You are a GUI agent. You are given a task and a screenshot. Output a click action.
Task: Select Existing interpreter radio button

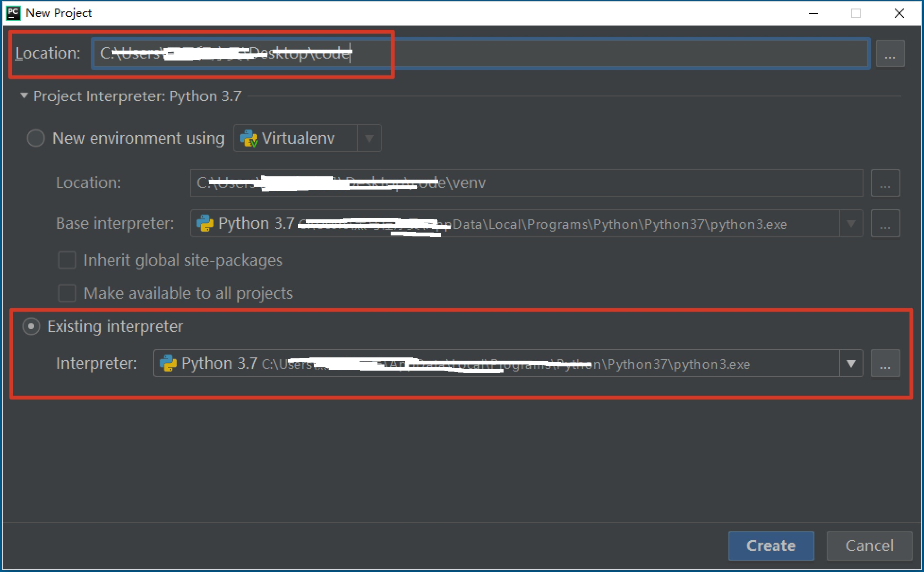click(x=31, y=327)
